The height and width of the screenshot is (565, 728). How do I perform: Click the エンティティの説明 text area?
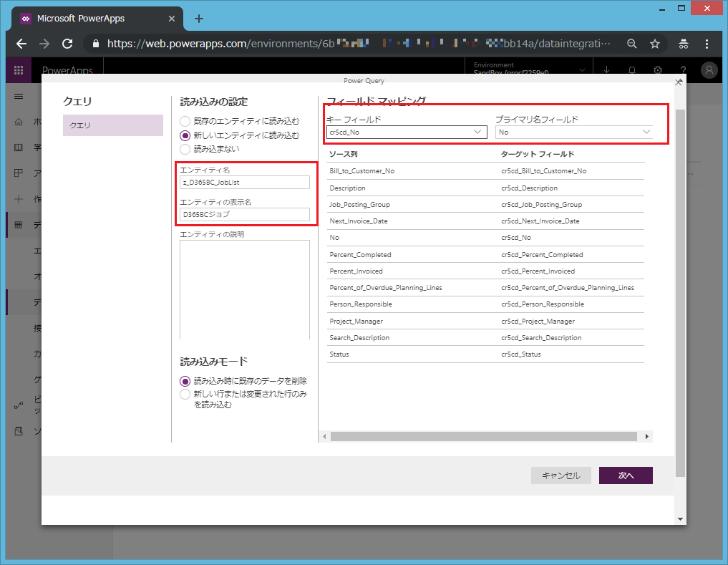[245, 289]
